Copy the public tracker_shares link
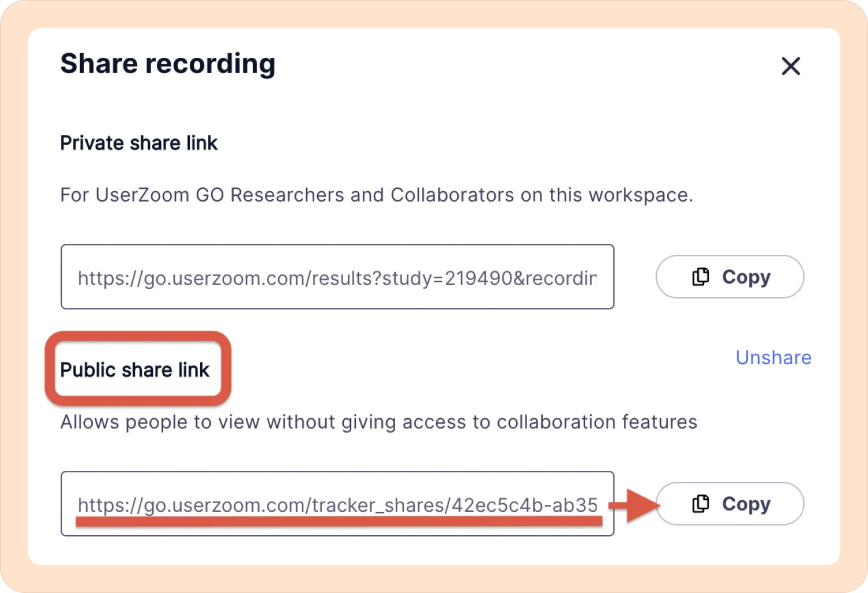This screenshot has height=593, width=868. (730, 504)
